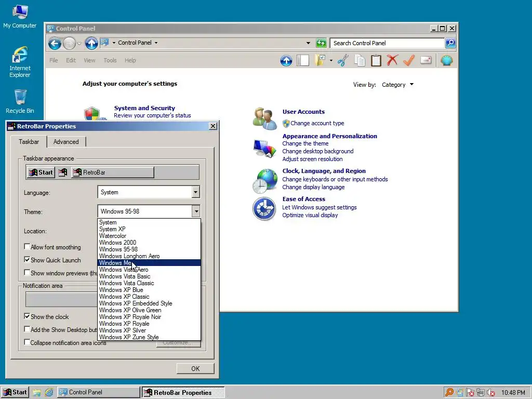Image resolution: width=532 pixels, height=399 pixels.
Task: Open System and Security heading link
Action: [144, 108]
